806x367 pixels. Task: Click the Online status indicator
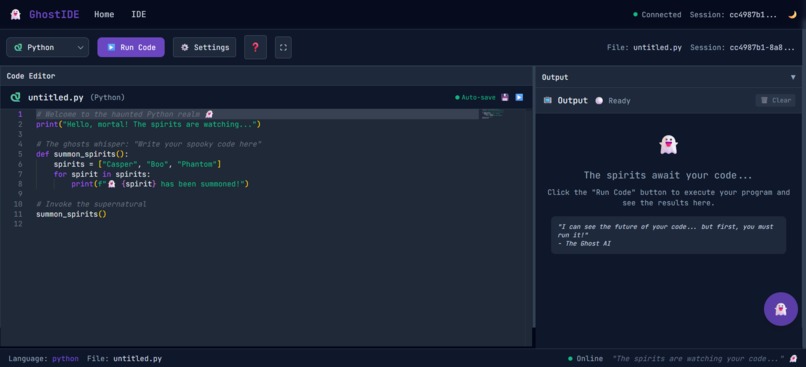point(586,358)
